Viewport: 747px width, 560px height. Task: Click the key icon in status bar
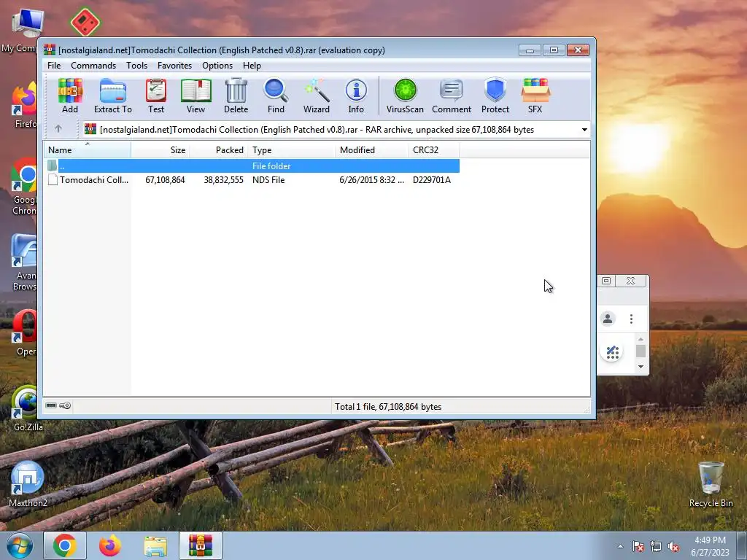65,405
